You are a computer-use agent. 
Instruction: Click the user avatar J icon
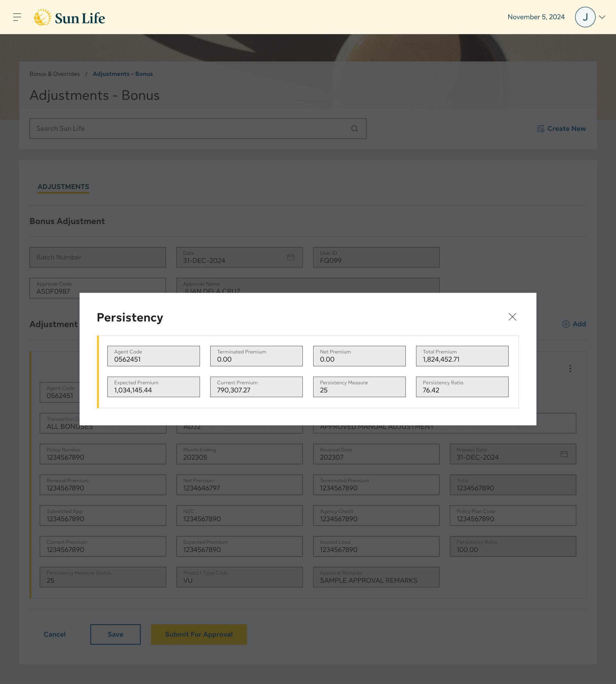585,17
